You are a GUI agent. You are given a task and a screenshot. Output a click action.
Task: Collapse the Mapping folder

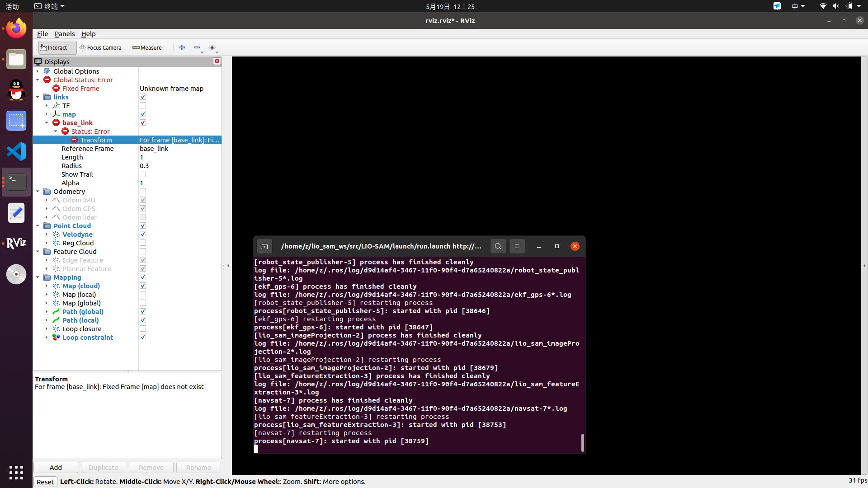pos(38,277)
